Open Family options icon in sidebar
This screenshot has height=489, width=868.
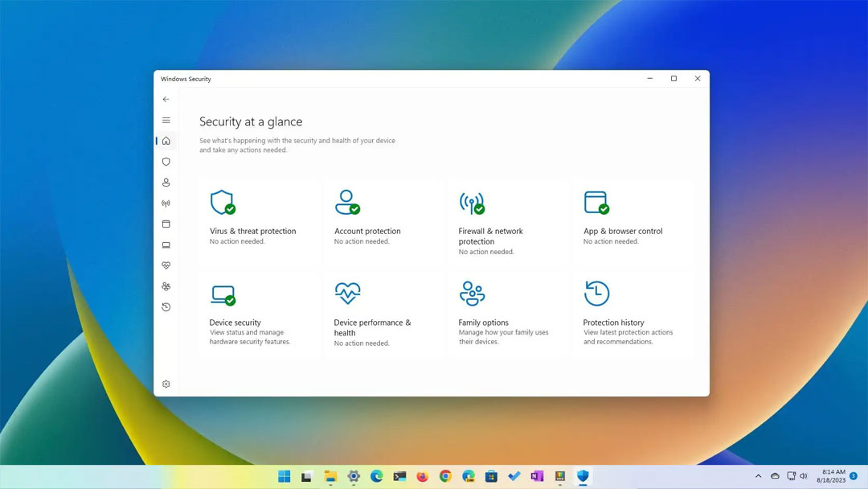[166, 286]
